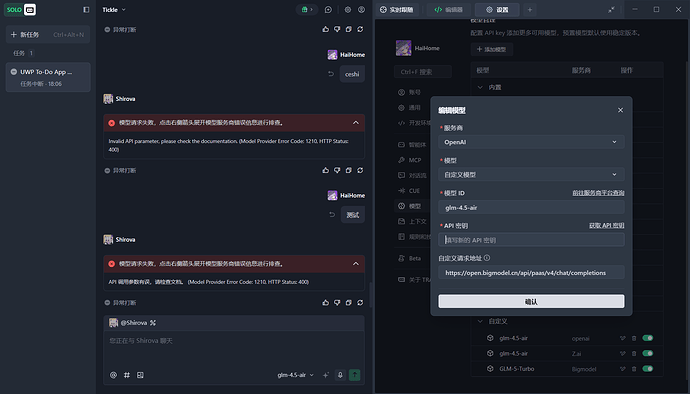Delete the GLM-5-Turbo model with the trash icon
Screen dimensions: 690x394
634,368
